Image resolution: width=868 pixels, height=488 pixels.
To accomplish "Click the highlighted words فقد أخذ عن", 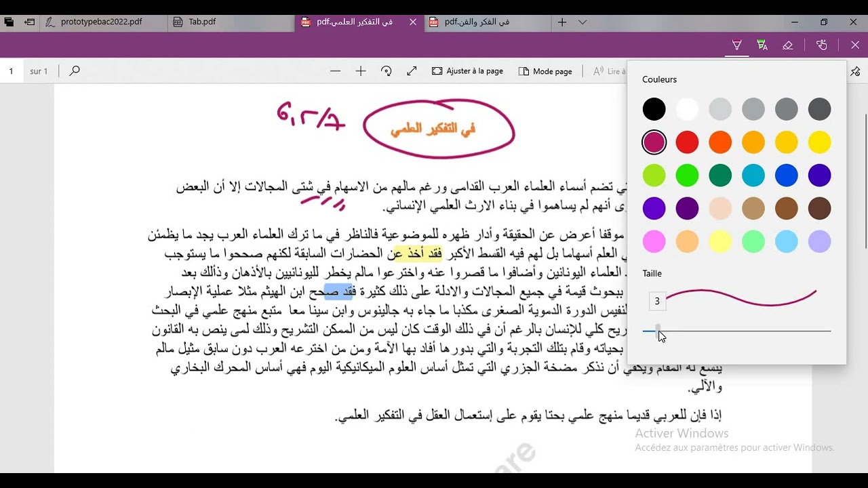I will [x=416, y=254].
